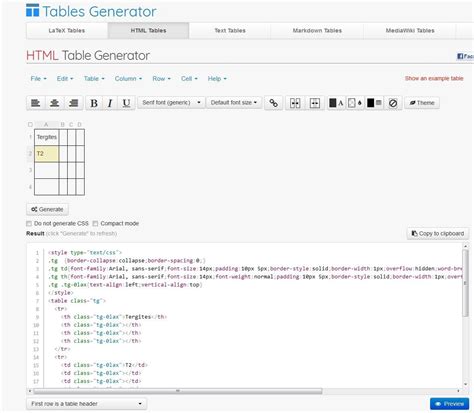Screen dimensions: 474x413
Task: Select column D header
Action: pos(80,125)
